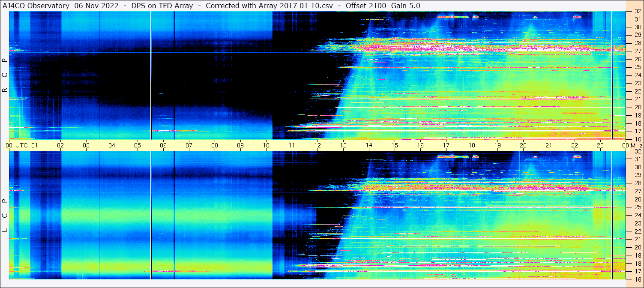Select 24 on RCP panel frequency scale
The height and width of the screenshot is (288, 644).
click(x=637, y=75)
